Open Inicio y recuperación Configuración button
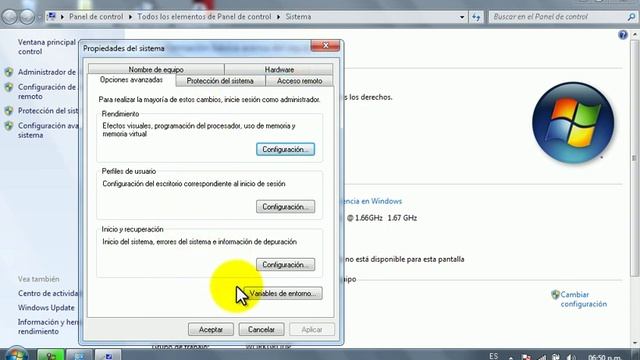640x360 pixels. pos(285,265)
